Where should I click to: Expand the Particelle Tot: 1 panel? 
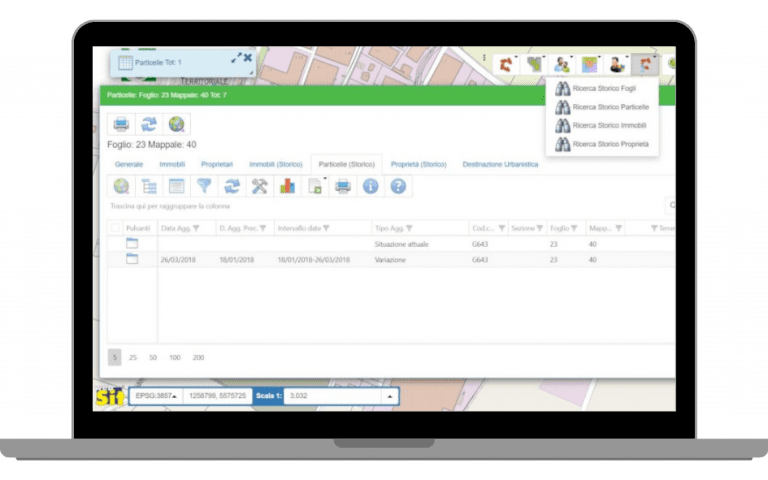tap(236, 58)
